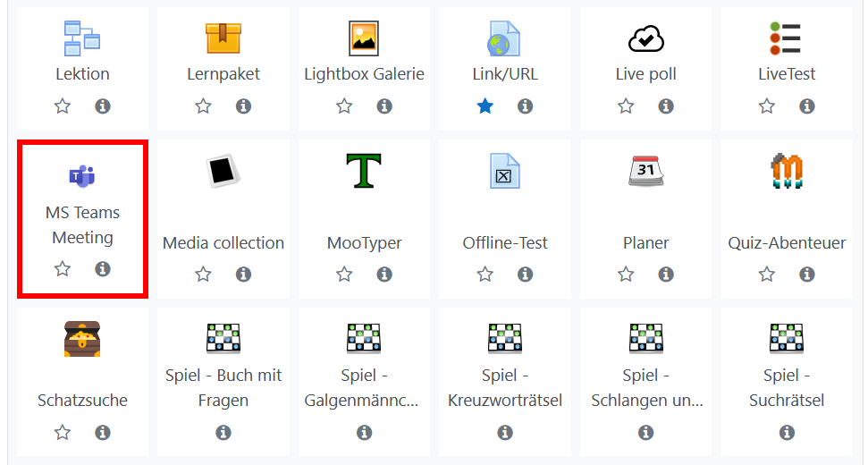868x465 pixels.
Task: Click the Spiel - Suchrätsel label
Action: [x=787, y=387]
